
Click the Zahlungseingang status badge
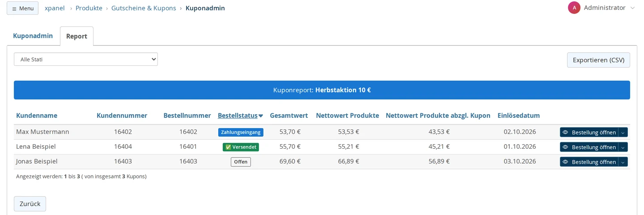(x=241, y=132)
